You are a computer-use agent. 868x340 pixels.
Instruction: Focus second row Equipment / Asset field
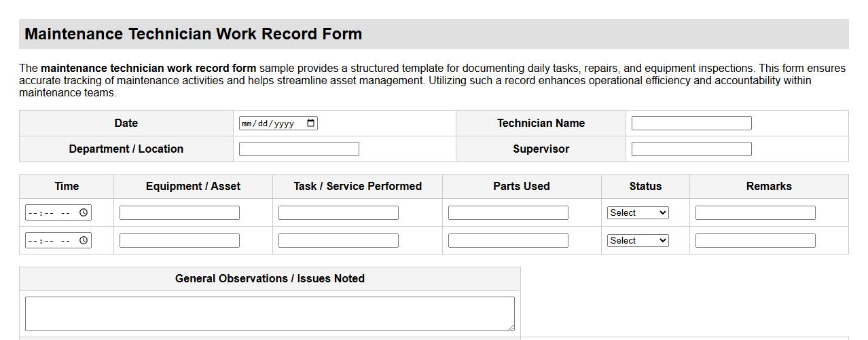click(179, 240)
